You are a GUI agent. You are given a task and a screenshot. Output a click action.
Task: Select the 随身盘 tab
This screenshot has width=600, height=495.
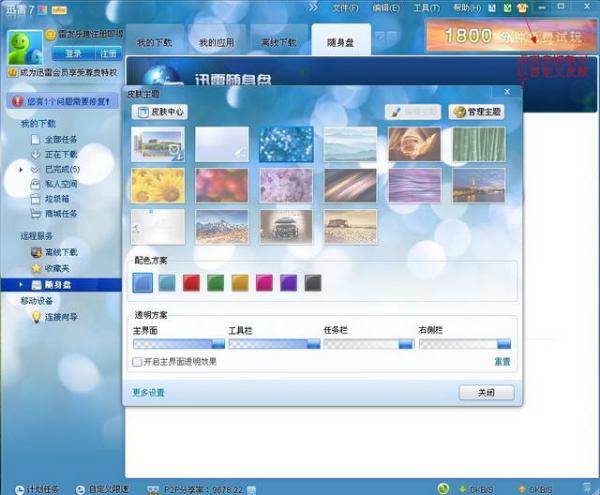[341, 41]
